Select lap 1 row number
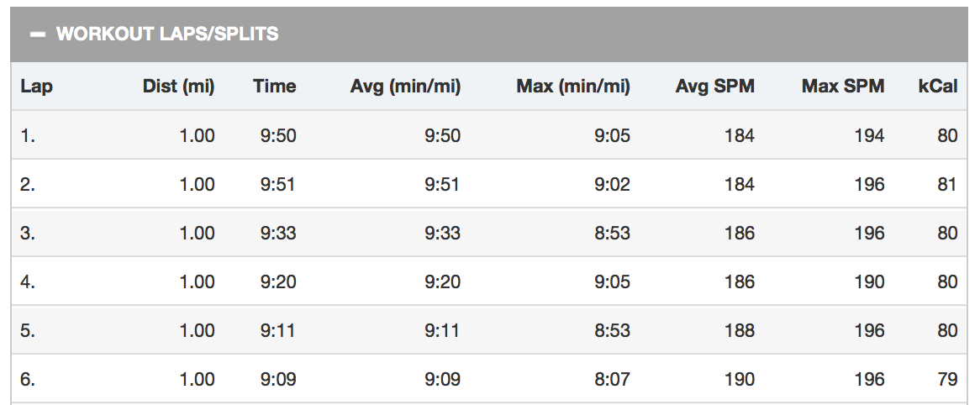 coord(28,135)
